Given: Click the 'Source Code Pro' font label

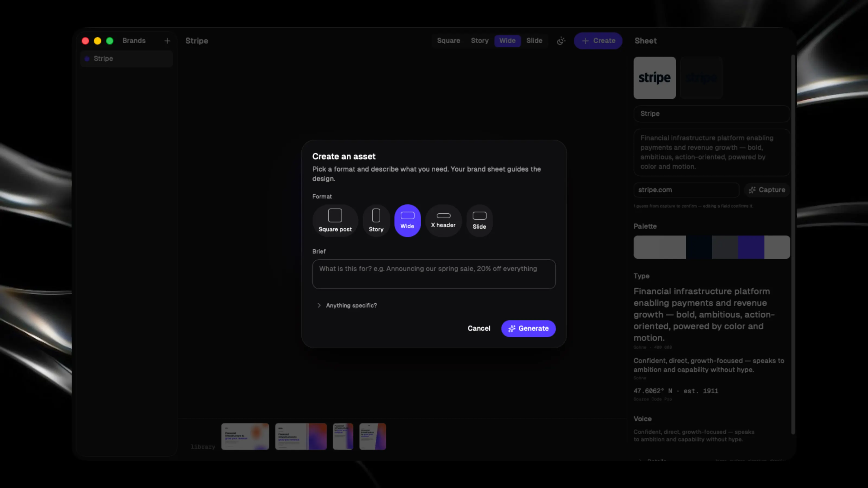Looking at the screenshot, I should 652,399.
